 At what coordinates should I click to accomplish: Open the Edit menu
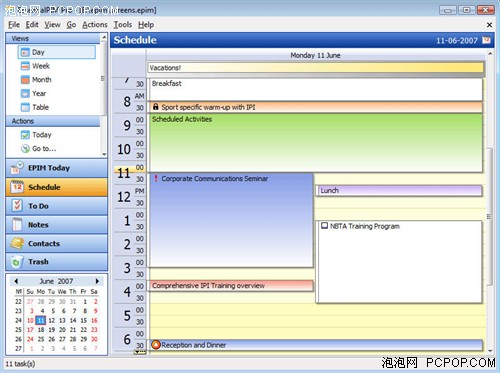tap(32, 25)
